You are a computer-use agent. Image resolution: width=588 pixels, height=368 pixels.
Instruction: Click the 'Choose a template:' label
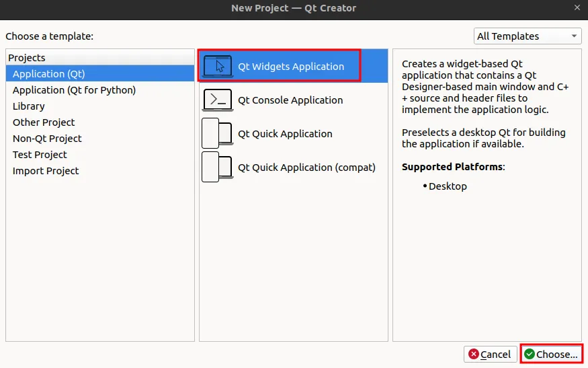[x=50, y=36]
